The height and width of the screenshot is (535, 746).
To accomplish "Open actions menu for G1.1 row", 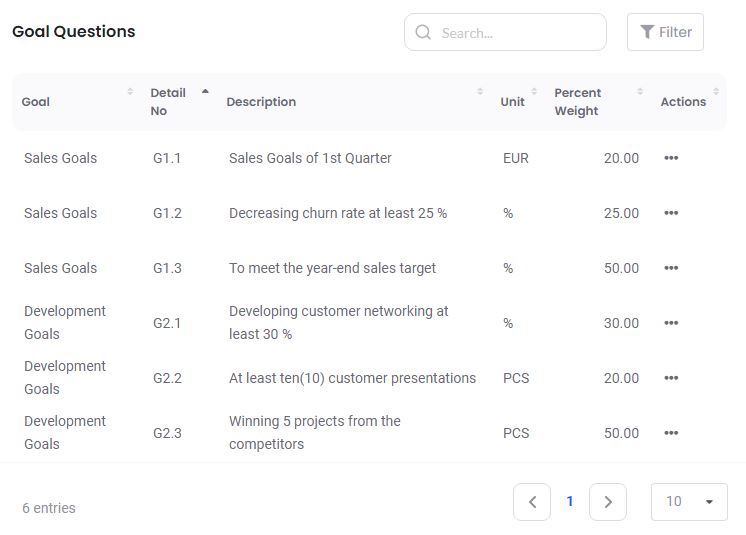I will coord(671,158).
